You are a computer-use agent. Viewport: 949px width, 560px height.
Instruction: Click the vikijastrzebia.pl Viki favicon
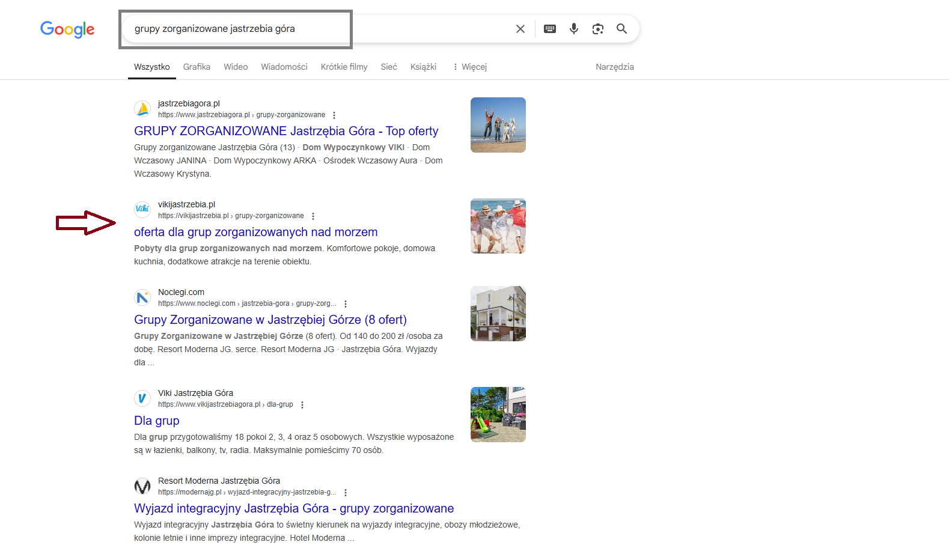coord(142,210)
